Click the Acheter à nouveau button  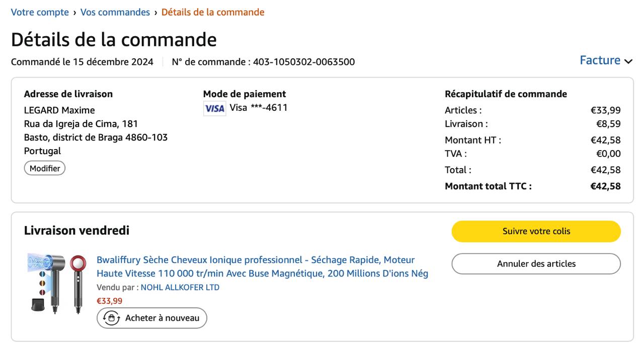click(152, 318)
